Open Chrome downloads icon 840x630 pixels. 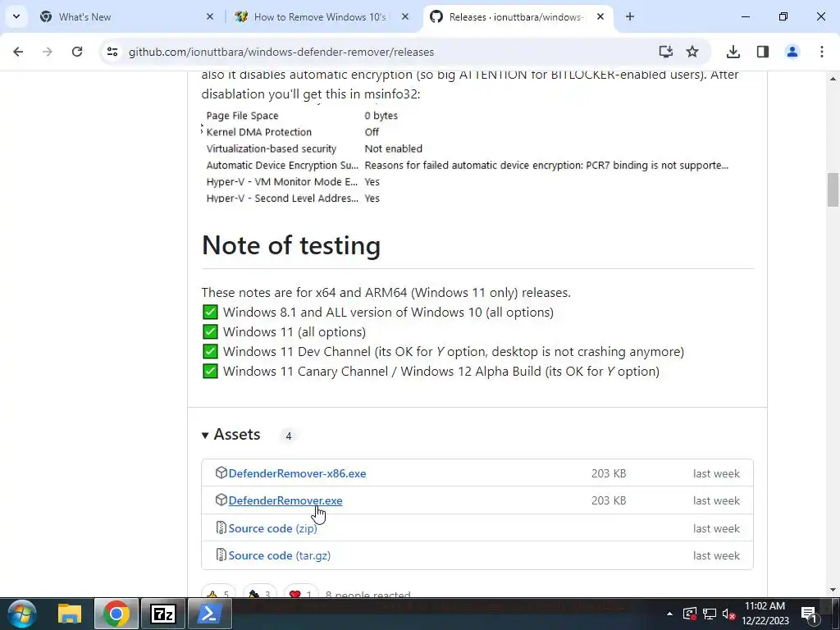[x=733, y=52]
